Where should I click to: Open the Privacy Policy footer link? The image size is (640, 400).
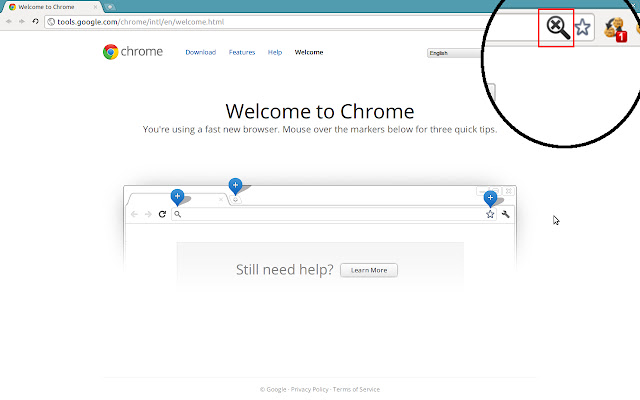pyautogui.click(x=309, y=389)
